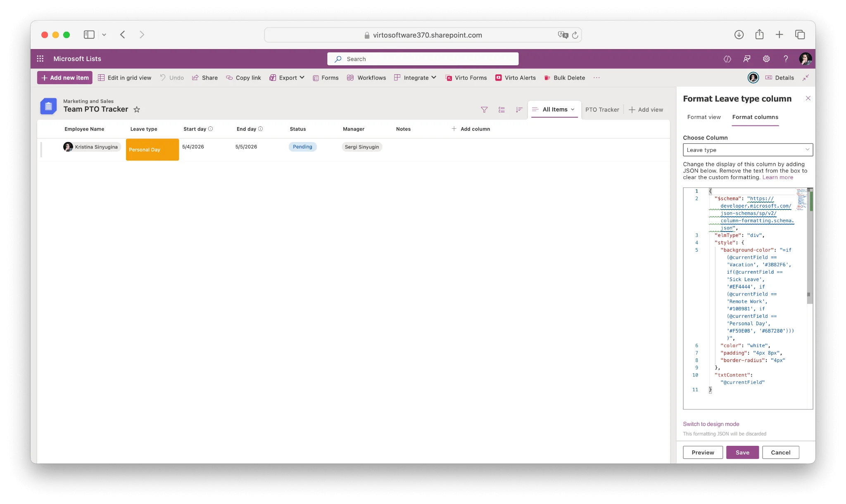Click the Pending status pill
Viewport: 846px width, 504px height.
302,147
